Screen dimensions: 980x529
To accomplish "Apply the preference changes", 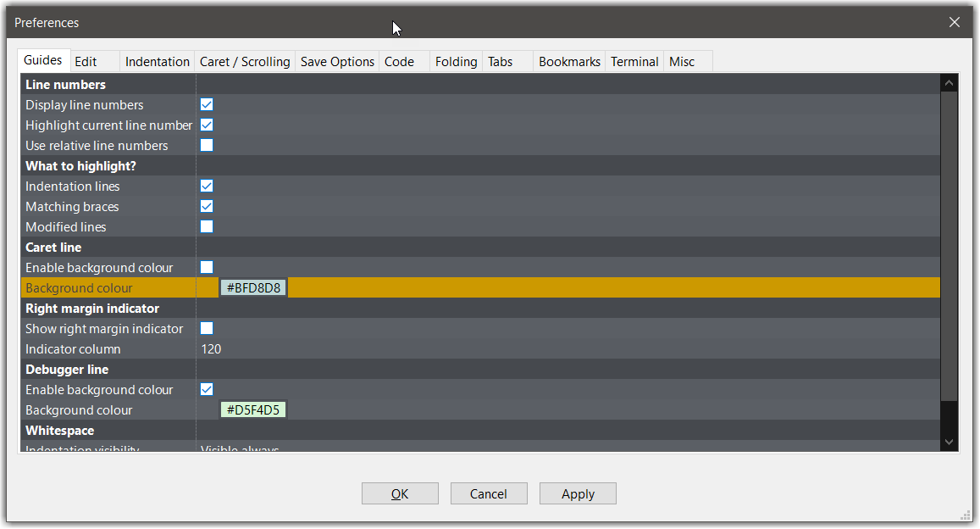I will (578, 493).
